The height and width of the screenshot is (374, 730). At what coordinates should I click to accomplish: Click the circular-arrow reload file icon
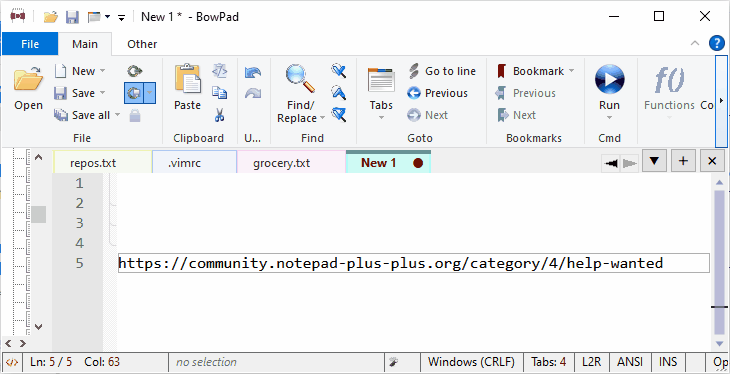click(135, 71)
